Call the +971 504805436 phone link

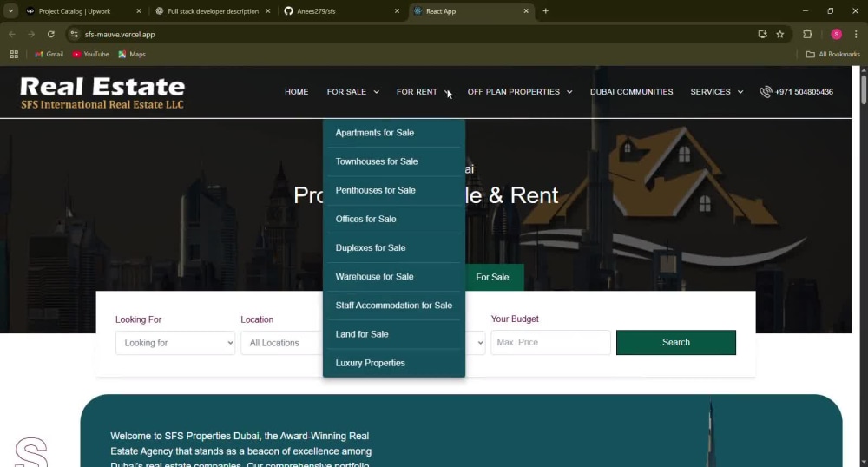[x=804, y=92]
